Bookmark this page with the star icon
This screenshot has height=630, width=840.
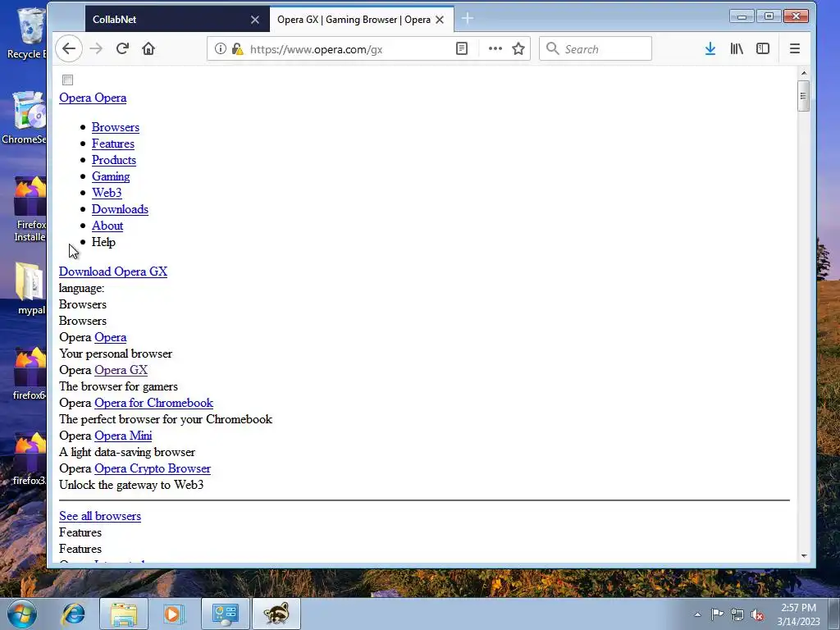click(518, 48)
